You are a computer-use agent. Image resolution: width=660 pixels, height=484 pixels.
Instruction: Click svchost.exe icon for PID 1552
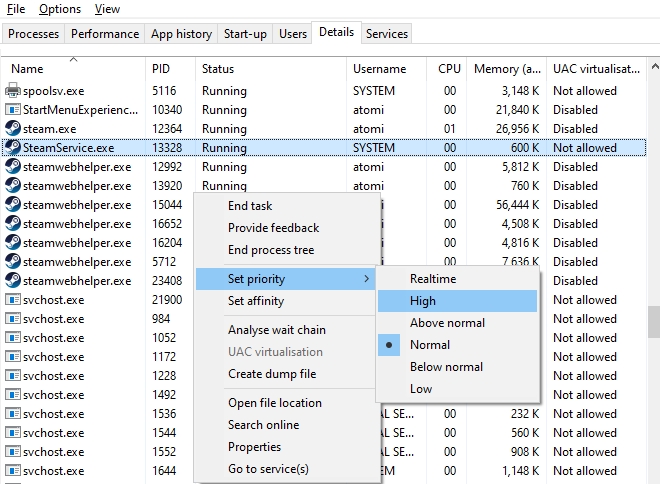(13, 452)
